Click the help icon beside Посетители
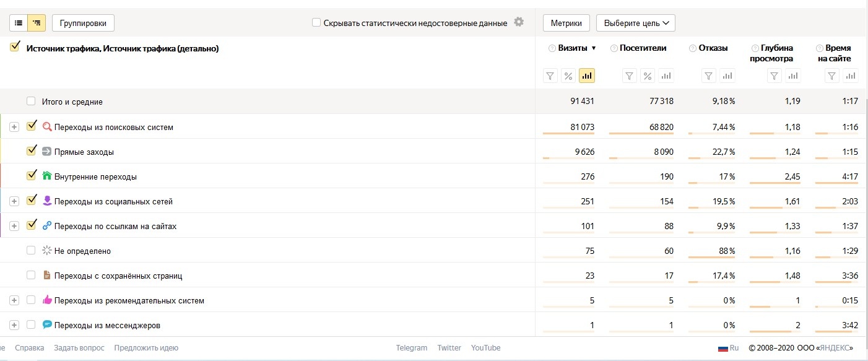 tap(614, 48)
